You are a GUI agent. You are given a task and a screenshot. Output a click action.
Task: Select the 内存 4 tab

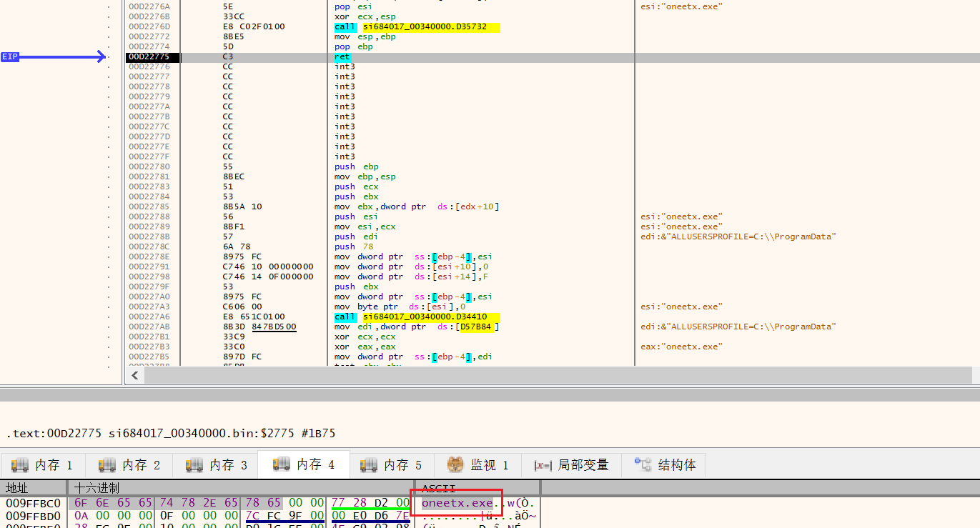click(304, 465)
